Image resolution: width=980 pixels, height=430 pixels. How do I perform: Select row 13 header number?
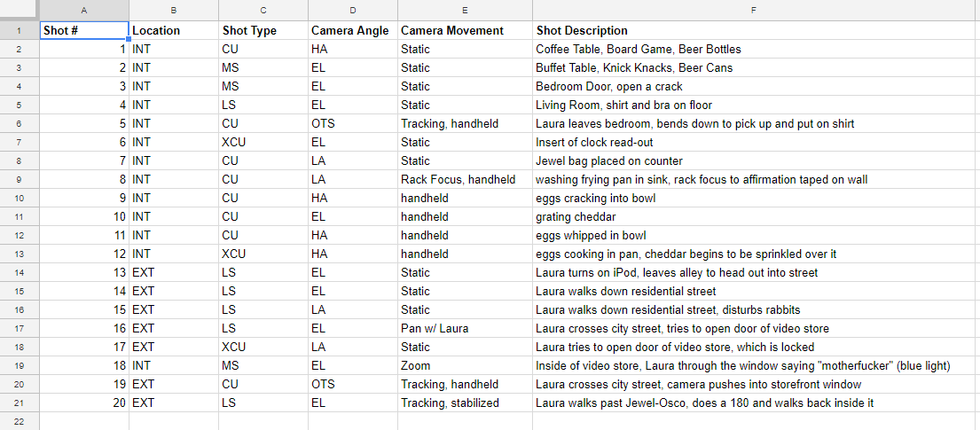20,254
